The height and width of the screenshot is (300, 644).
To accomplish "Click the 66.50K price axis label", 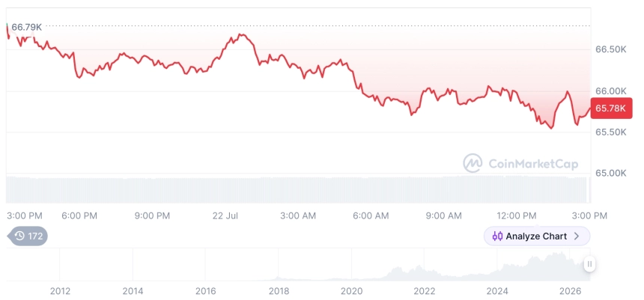I will [611, 49].
